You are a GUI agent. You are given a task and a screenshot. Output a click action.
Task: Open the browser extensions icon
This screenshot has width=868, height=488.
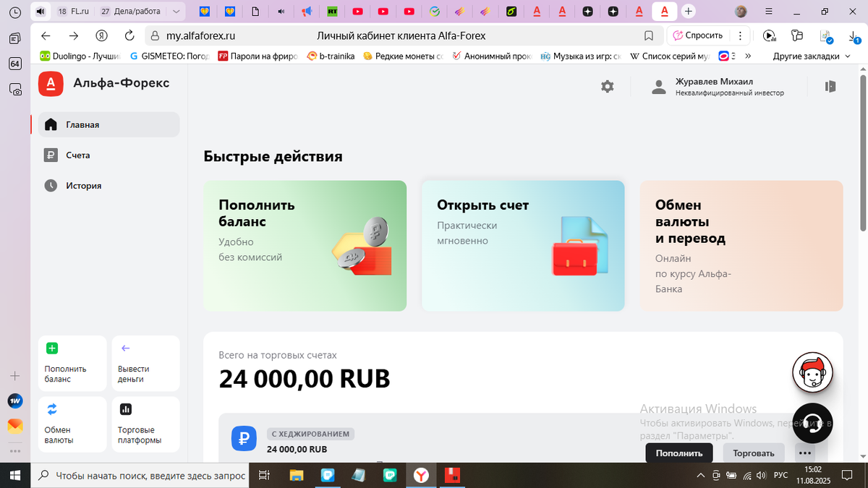tap(797, 35)
